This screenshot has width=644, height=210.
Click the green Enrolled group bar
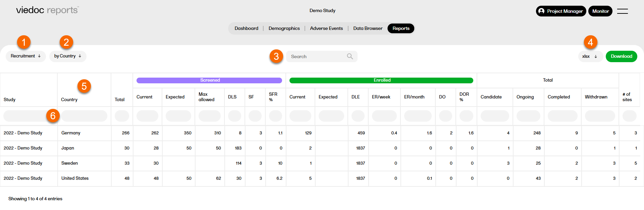(x=381, y=80)
